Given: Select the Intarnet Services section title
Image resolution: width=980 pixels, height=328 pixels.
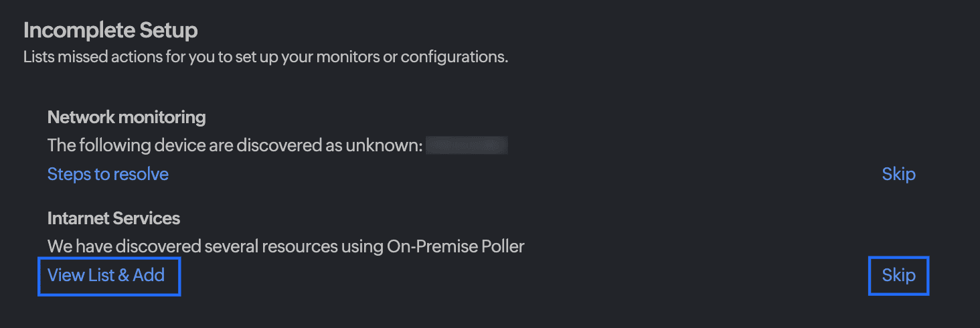Looking at the screenshot, I should point(114,218).
